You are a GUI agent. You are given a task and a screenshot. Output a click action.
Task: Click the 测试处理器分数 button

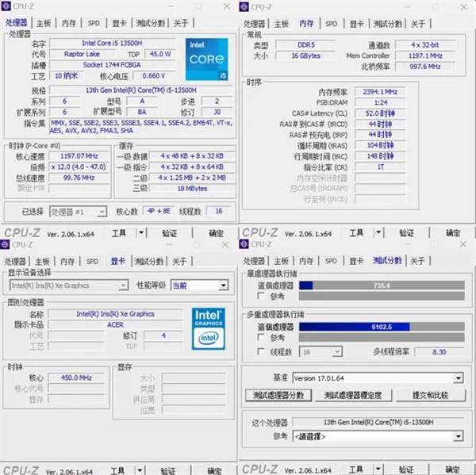(278, 395)
